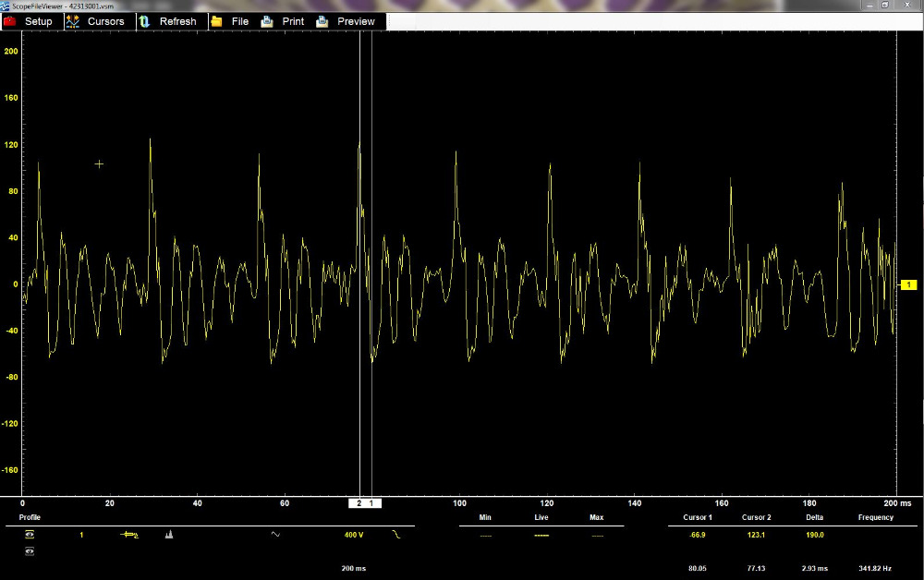Click the Preview icon in the toolbar
The width and height of the screenshot is (924, 580).
[x=322, y=21]
